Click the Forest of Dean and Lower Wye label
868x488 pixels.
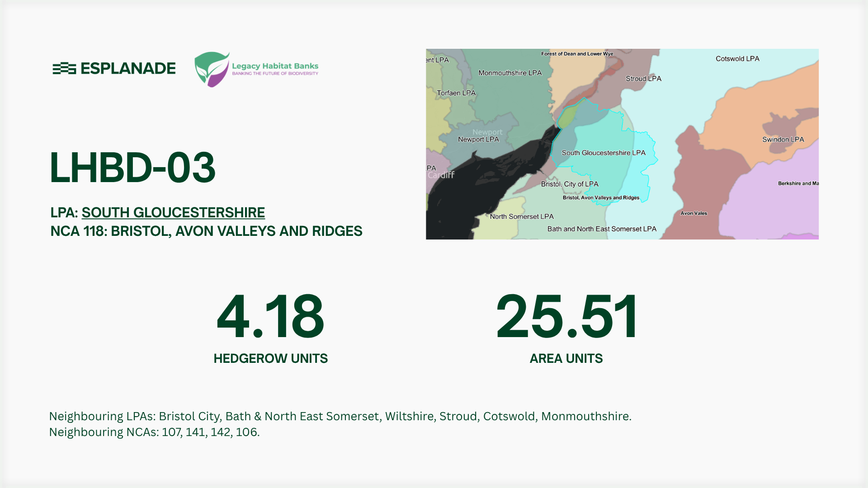pos(577,54)
